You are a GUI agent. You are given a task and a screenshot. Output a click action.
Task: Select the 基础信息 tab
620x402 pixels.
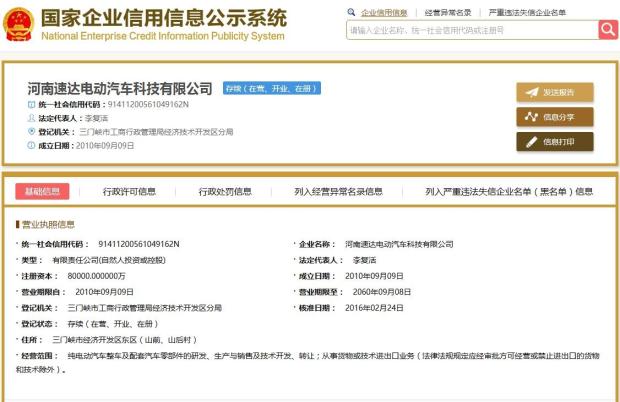point(42,191)
